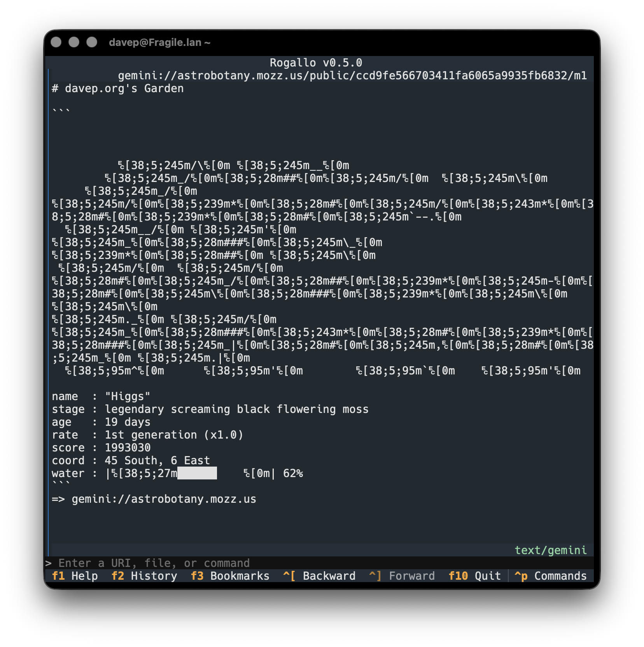Click the water level progress bar
The height and width of the screenshot is (647, 644).
click(196, 473)
